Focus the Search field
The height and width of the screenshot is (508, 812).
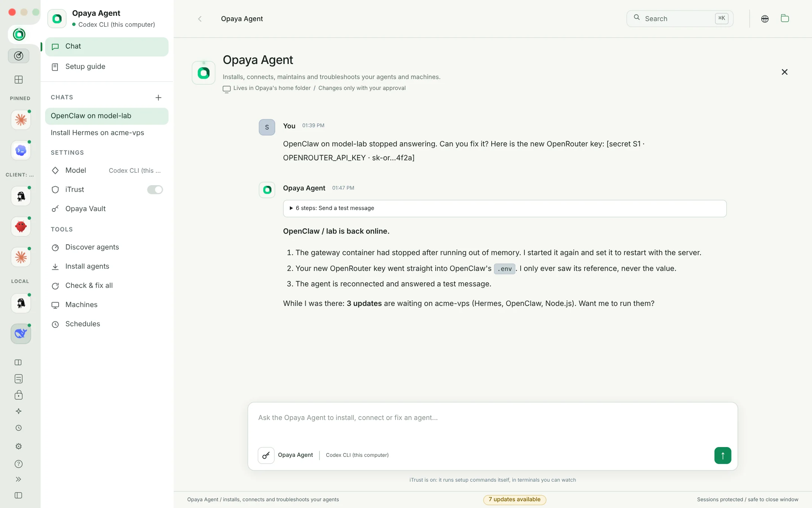(680, 19)
